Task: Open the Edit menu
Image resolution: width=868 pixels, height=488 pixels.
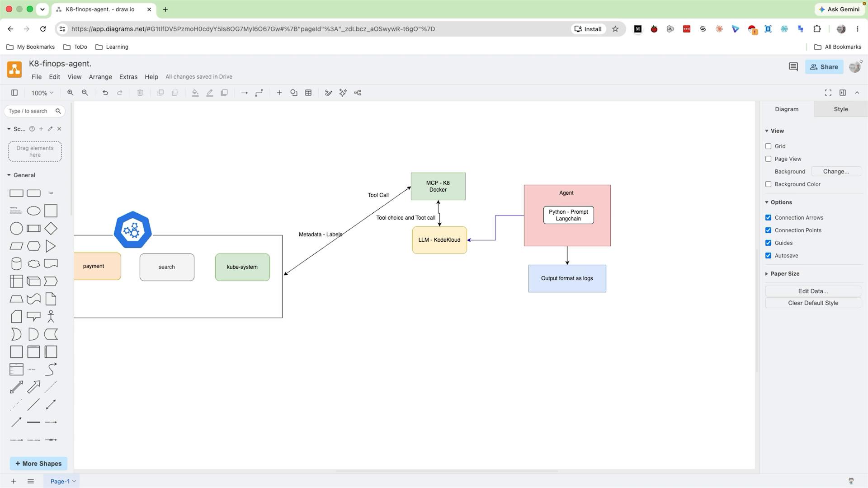Action: [x=54, y=77]
